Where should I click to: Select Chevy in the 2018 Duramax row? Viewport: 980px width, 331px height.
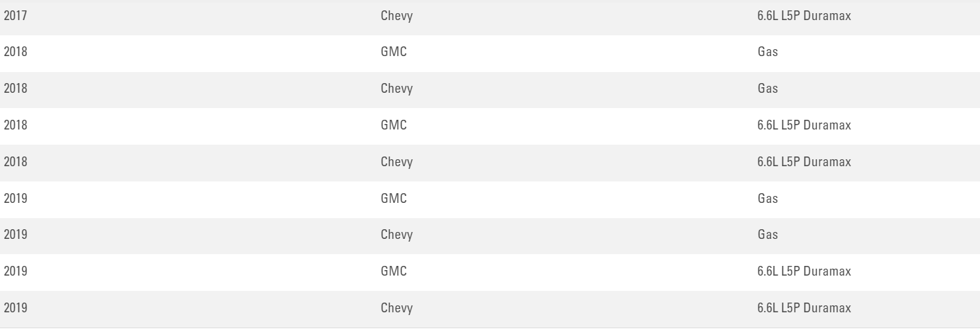[x=397, y=162]
